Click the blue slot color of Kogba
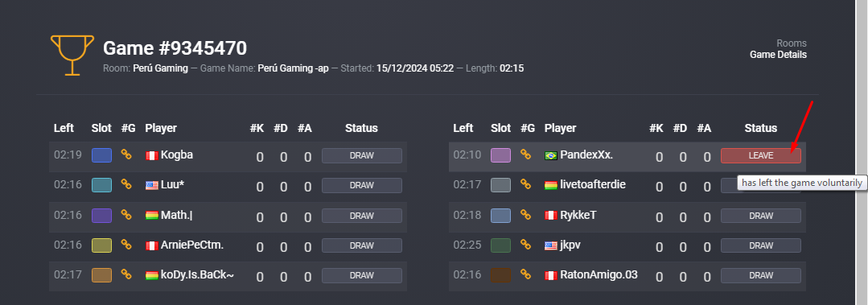This screenshot has width=868, height=305. 101,155
